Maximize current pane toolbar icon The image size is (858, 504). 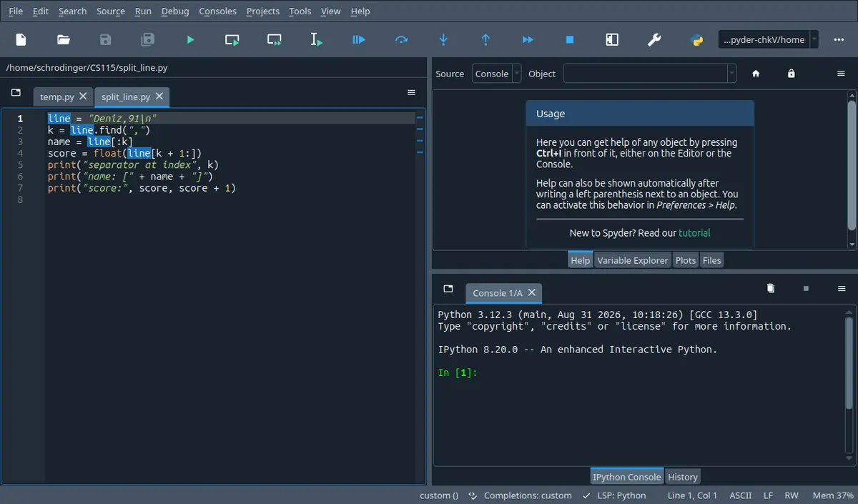612,40
